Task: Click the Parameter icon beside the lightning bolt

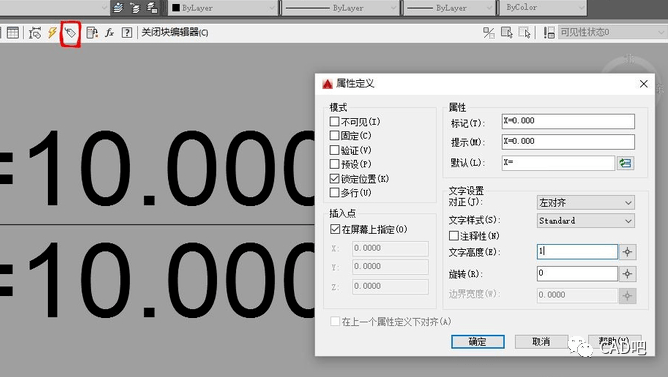Action: pos(35,32)
